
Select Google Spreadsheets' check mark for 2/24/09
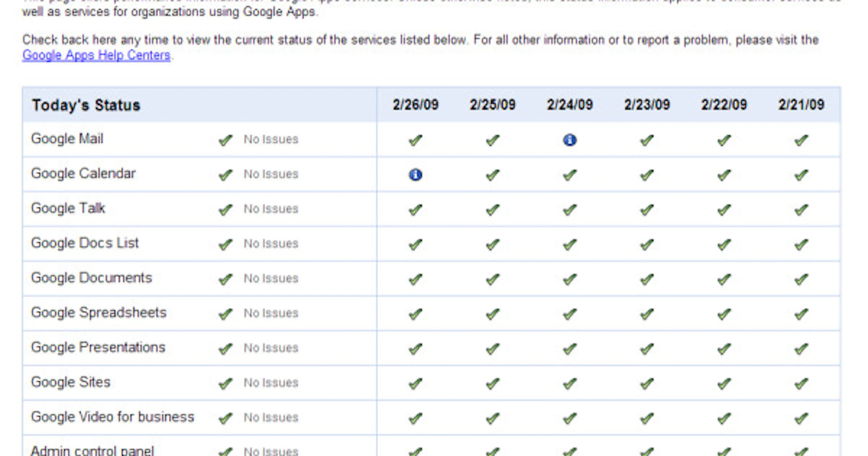[570, 313]
